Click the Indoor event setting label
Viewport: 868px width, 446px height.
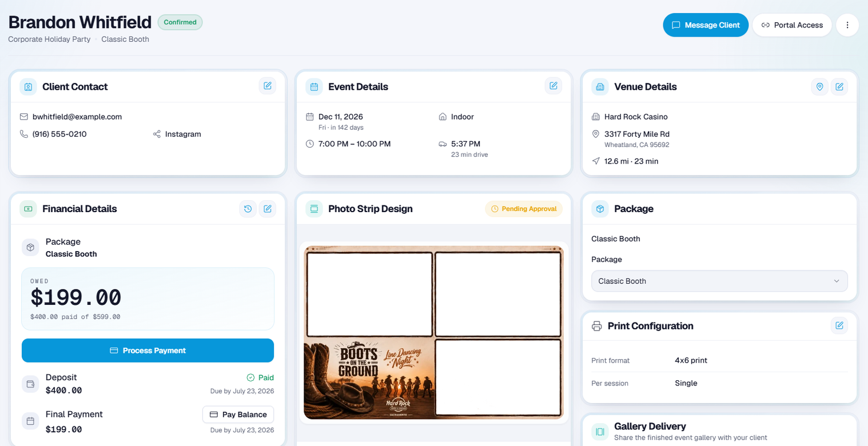(463, 117)
